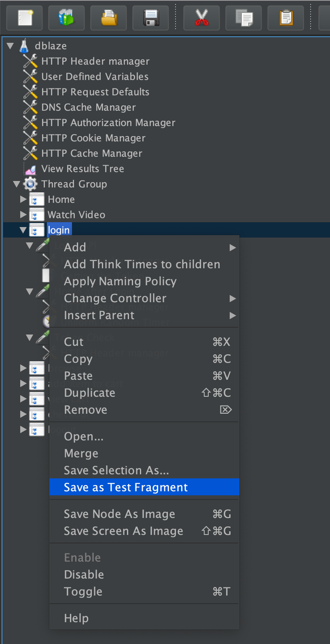Choose Open... in the context menu
Viewport: 330px width, 644px height.
pyautogui.click(x=144, y=436)
